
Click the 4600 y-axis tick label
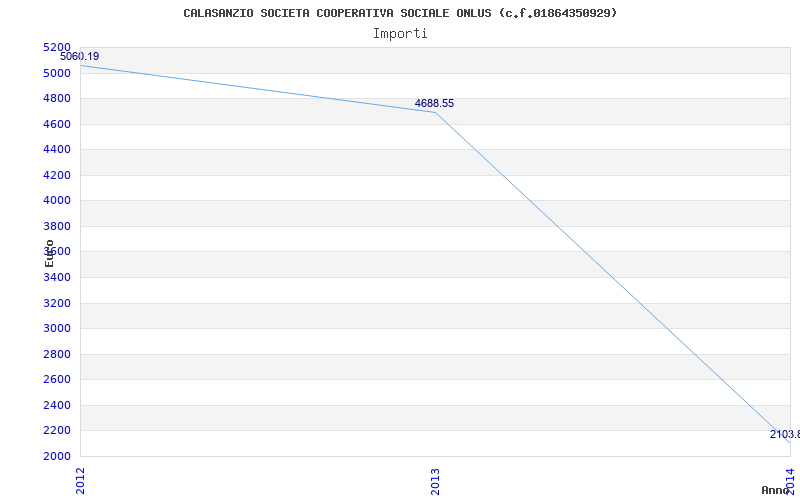57,124
